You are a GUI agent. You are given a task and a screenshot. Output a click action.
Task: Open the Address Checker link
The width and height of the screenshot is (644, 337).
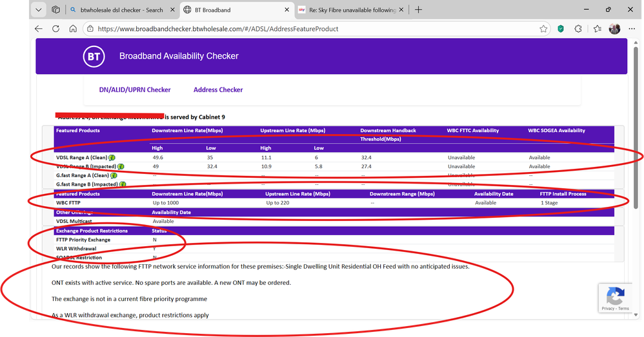click(218, 90)
